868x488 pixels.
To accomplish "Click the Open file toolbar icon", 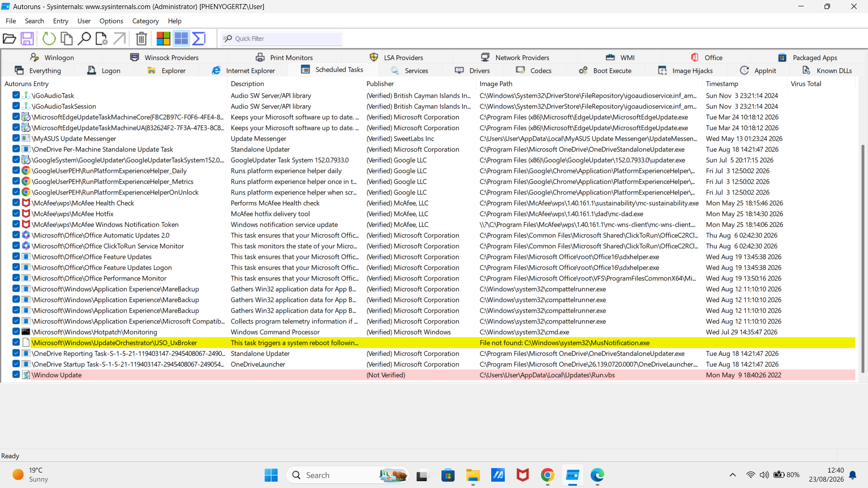I will pyautogui.click(x=9, y=39).
